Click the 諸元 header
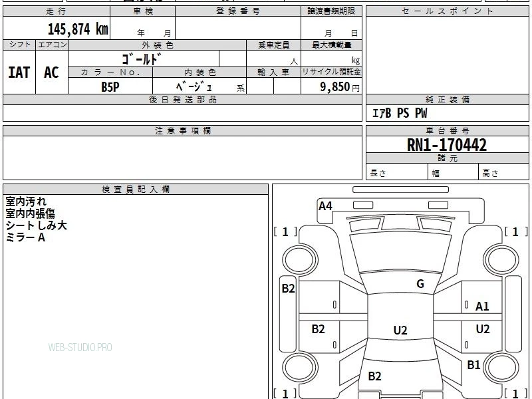 [x=447, y=158]
